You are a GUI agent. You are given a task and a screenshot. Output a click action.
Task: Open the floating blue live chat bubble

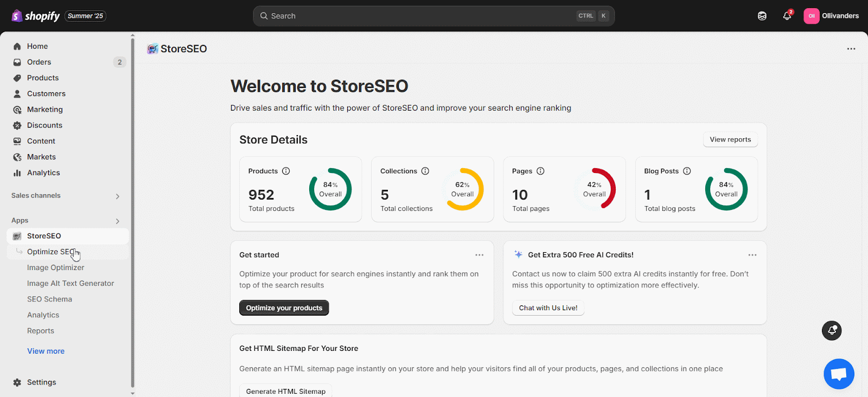coord(839,374)
